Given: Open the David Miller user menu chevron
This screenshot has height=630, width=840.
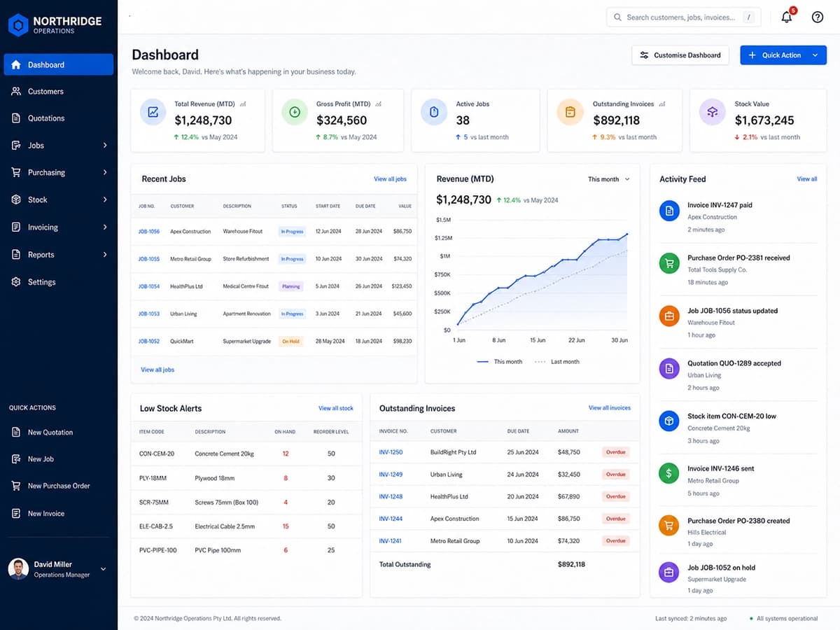Looking at the screenshot, I should point(104,569).
